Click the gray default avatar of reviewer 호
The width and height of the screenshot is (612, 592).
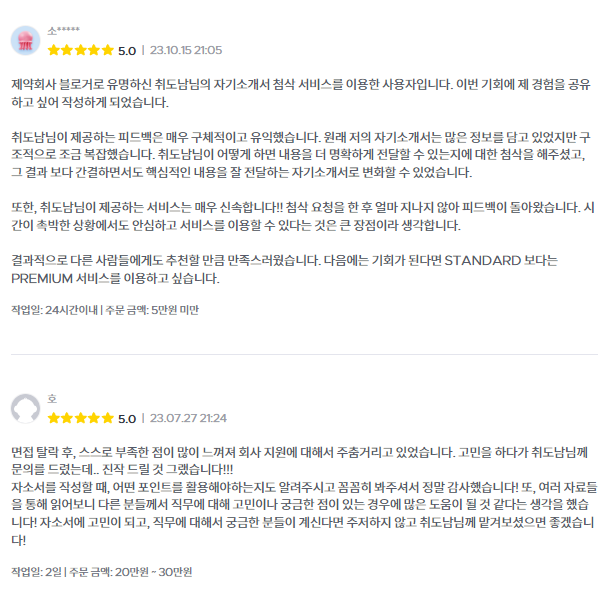[x=25, y=409]
